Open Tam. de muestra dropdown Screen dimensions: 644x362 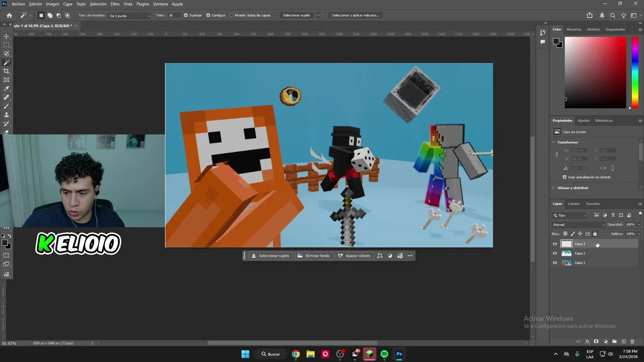coord(129,16)
